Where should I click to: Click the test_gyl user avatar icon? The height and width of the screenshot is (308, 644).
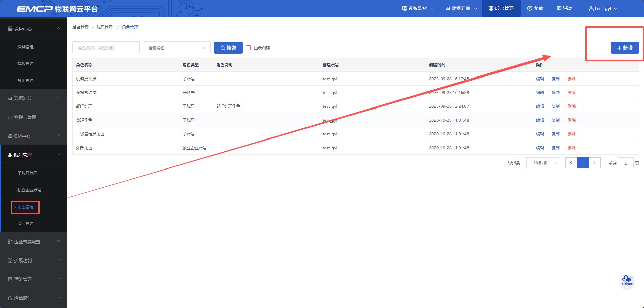click(x=591, y=8)
